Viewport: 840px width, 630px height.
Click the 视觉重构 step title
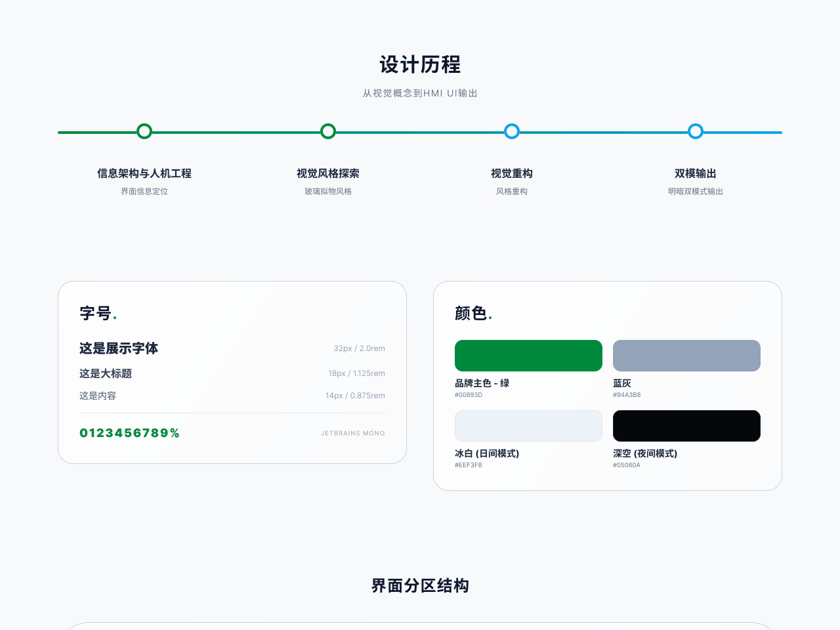click(512, 173)
